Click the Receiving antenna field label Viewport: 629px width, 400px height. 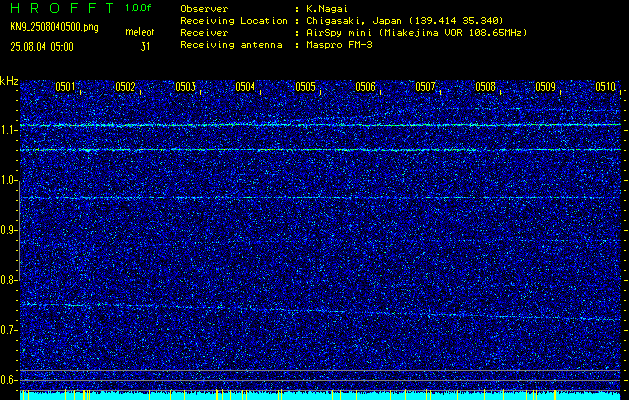tap(231, 45)
